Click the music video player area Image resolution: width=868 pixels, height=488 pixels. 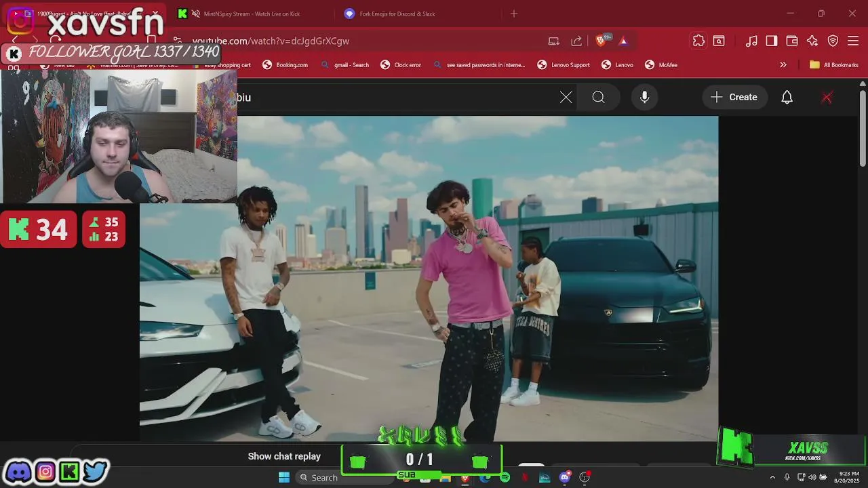429,279
